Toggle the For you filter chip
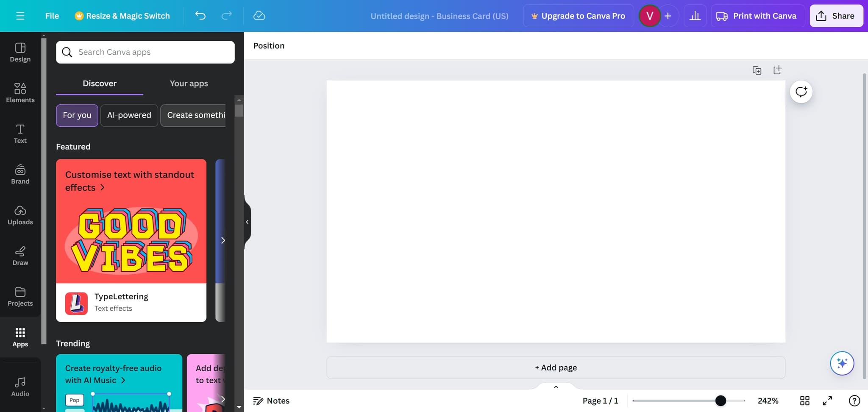The image size is (868, 412). [77, 115]
